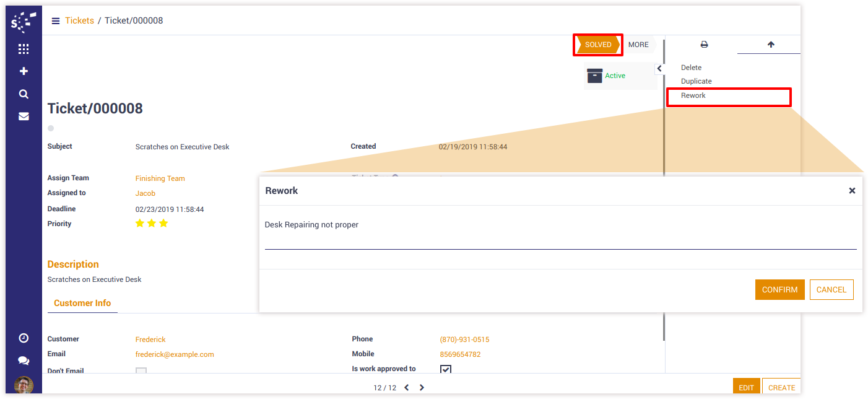Viewport: 868px width, 399px height.
Task: Click the printer icon in side panel
Action: click(704, 45)
